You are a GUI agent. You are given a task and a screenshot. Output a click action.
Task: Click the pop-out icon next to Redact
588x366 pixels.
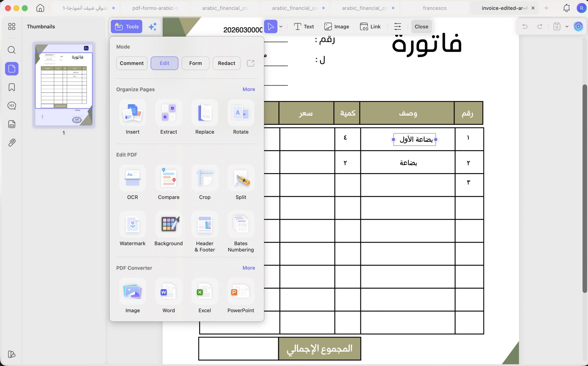click(251, 63)
